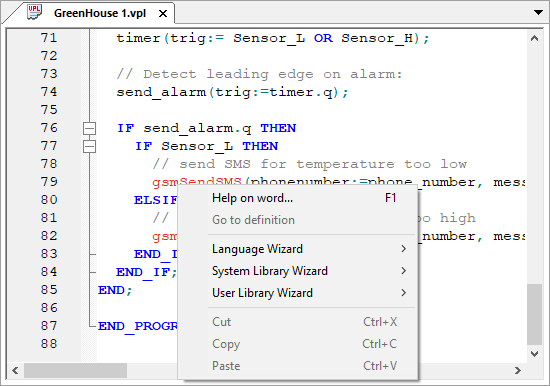
Task: Open the tab list dropdown arrow
Action: [538, 13]
